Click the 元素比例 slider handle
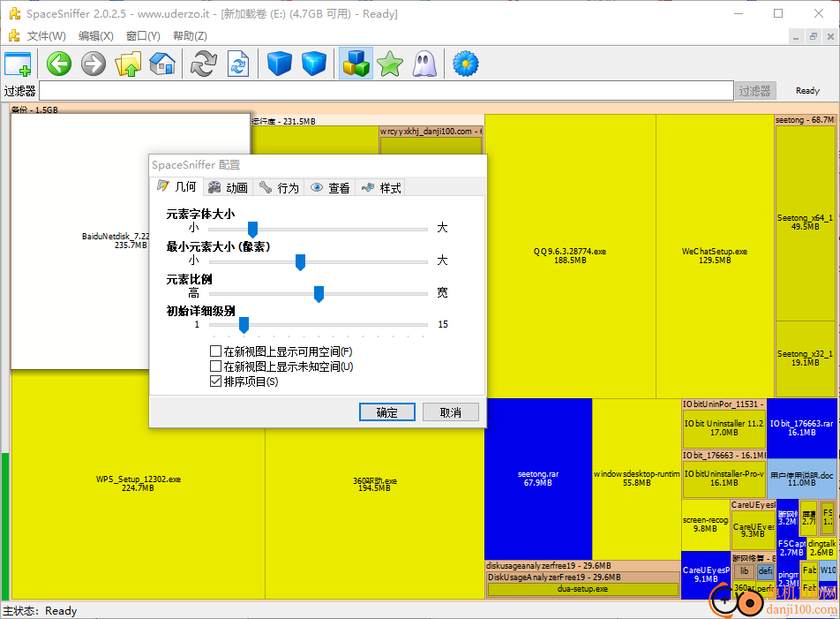 click(319, 294)
